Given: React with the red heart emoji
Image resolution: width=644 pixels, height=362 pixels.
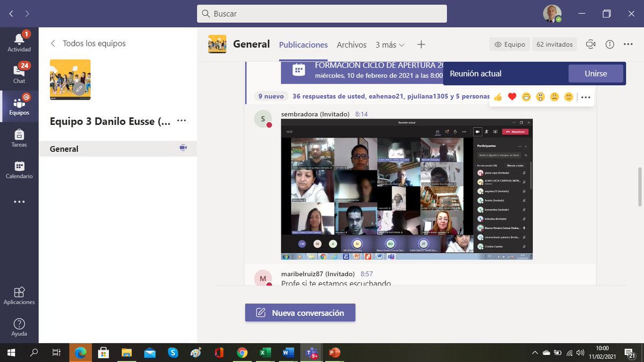Looking at the screenshot, I should click(x=512, y=97).
